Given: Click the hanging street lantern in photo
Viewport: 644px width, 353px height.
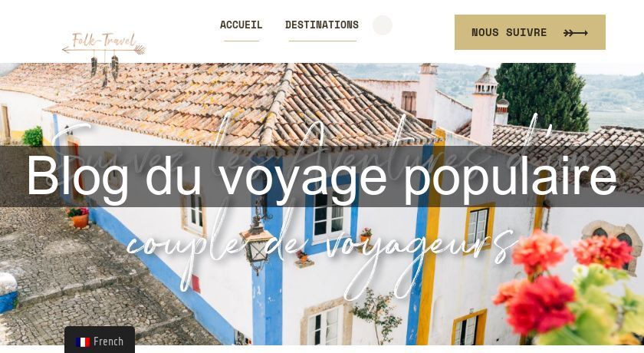Looking at the screenshot, I should click(258, 241).
